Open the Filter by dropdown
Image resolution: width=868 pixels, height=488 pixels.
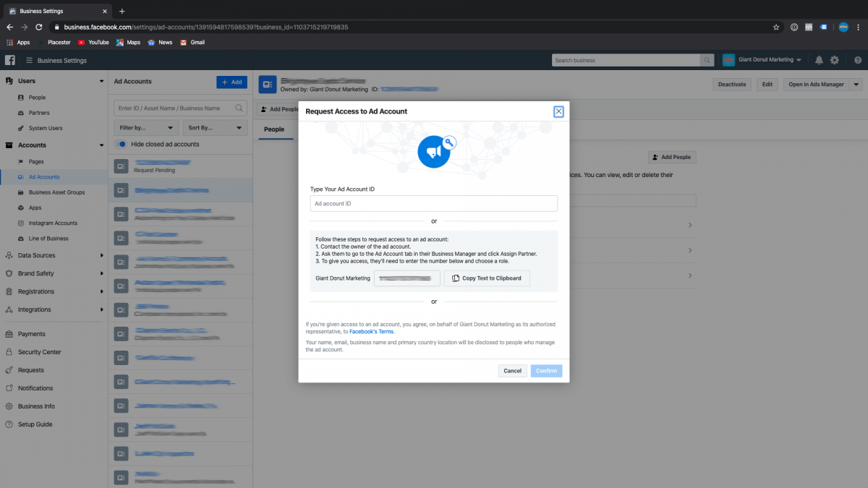147,127
